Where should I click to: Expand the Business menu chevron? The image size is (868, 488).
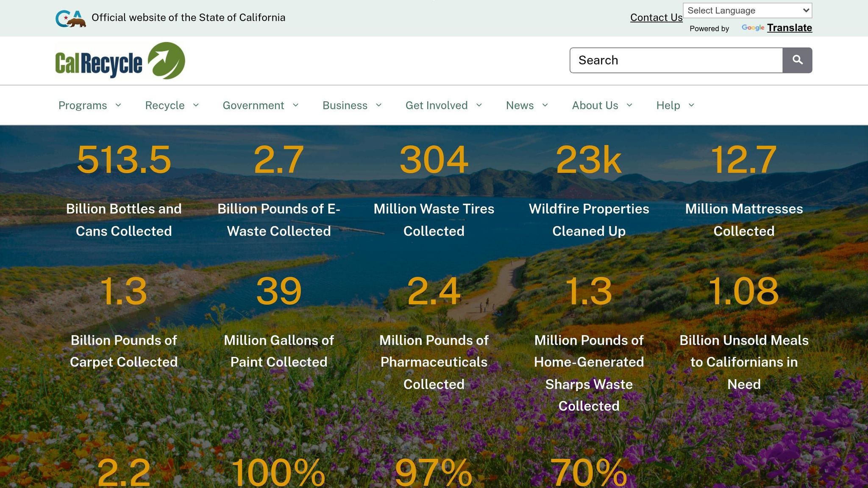point(378,105)
